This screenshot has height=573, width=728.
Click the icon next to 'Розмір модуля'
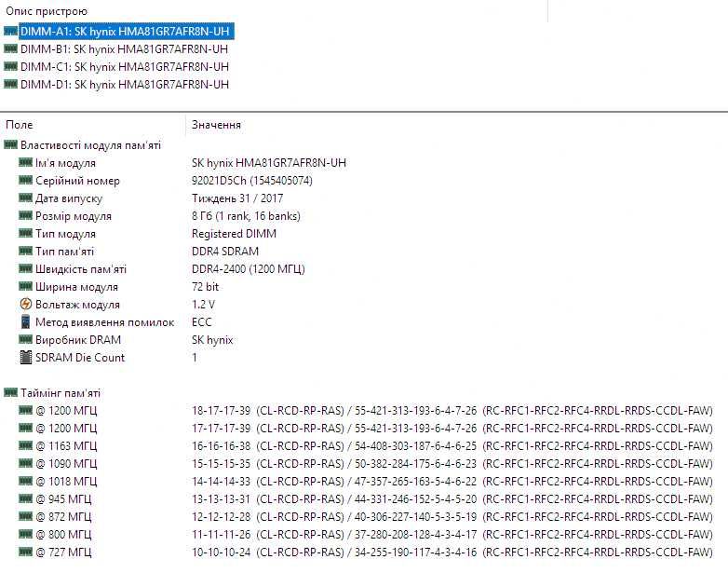[25, 215]
